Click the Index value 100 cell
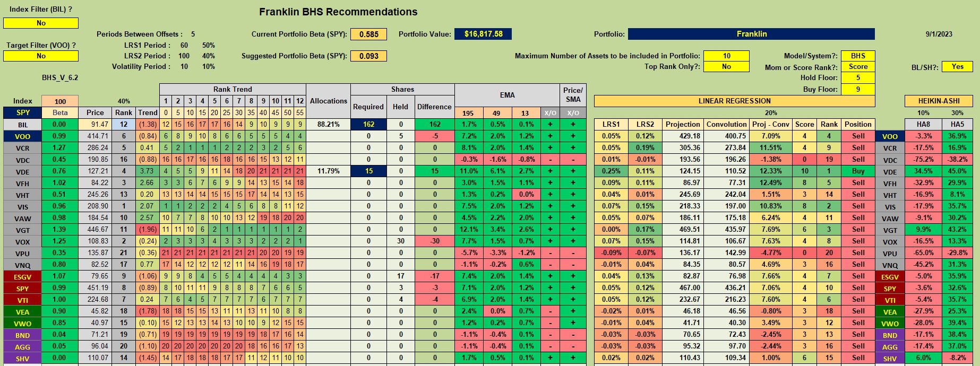Viewport: 980px width, 366px height. (60, 101)
